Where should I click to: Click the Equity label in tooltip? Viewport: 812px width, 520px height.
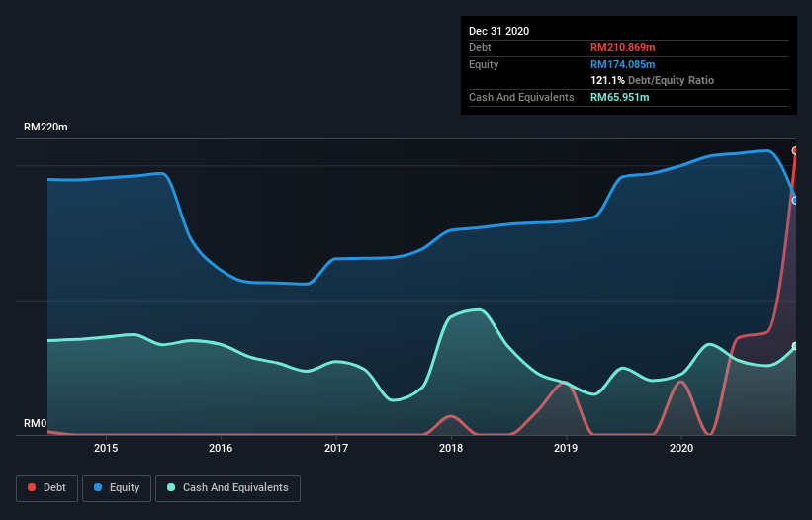(484, 64)
